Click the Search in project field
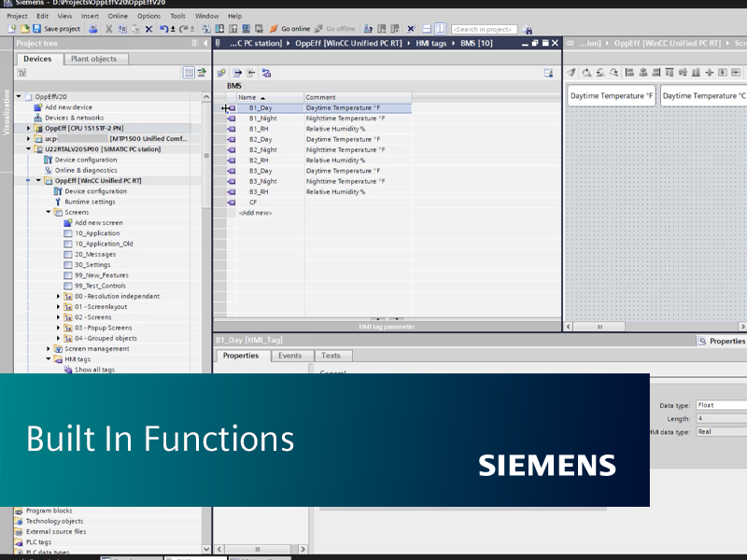This screenshot has height=560, width=747. [484, 30]
